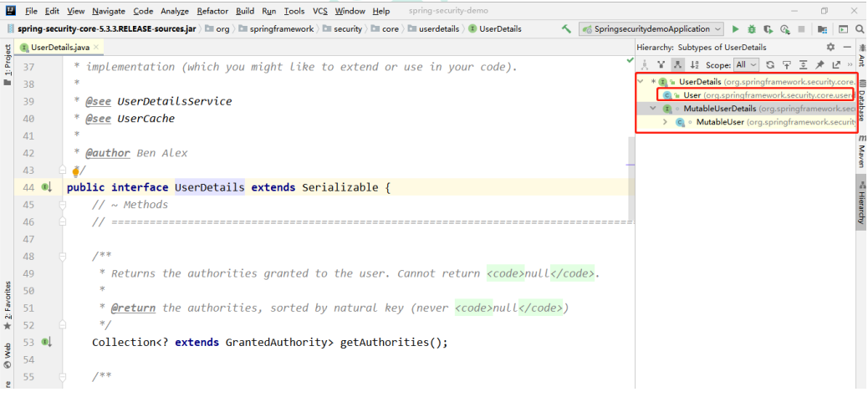Open the Scope dropdown set to All
This screenshot has height=397, width=868.
[746, 64]
